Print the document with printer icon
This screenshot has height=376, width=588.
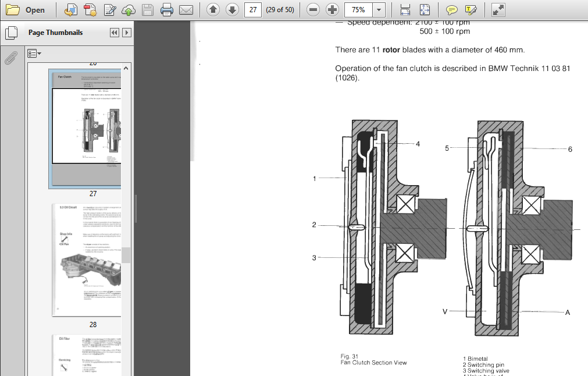[x=167, y=10]
